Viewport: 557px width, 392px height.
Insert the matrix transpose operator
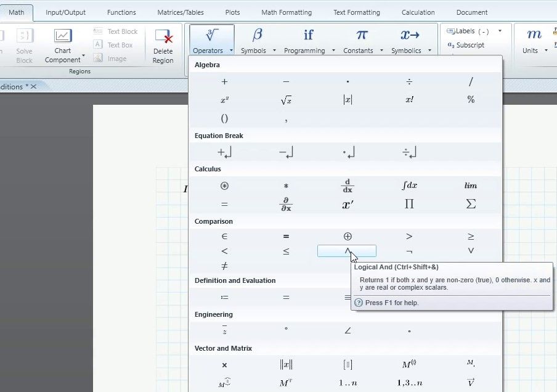click(x=286, y=383)
